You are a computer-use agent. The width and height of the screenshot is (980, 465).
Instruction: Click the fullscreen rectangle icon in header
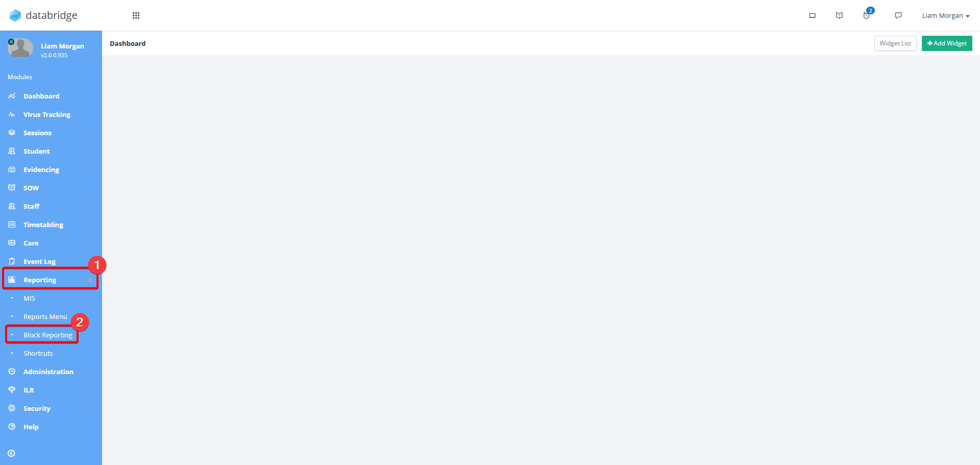point(812,16)
